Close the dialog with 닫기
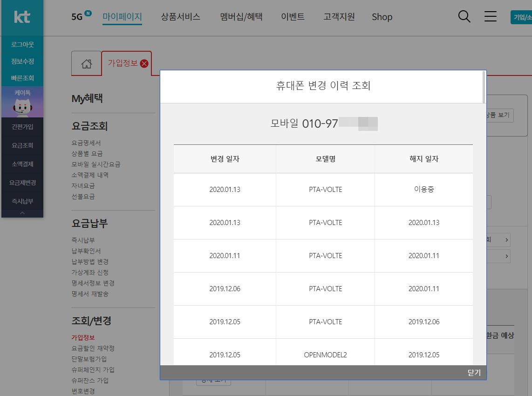The height and width of the screenshot is (396, 532). tap(474, 373)
